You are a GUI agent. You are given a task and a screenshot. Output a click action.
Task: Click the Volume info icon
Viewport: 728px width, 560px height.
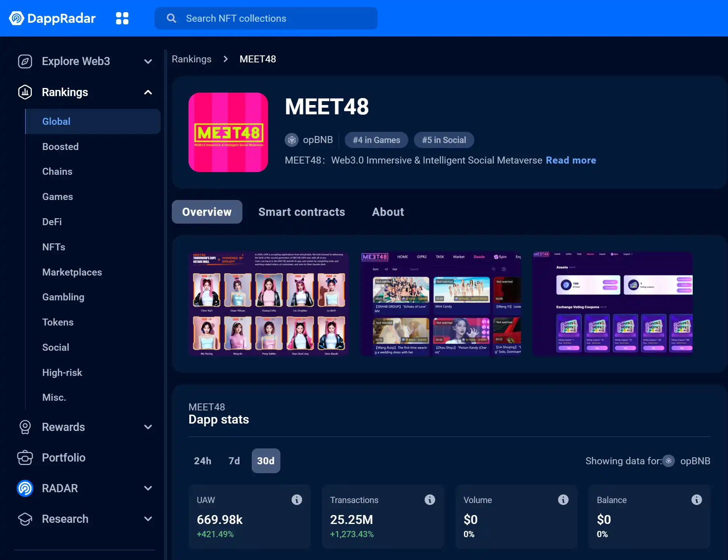coord(563,500)
